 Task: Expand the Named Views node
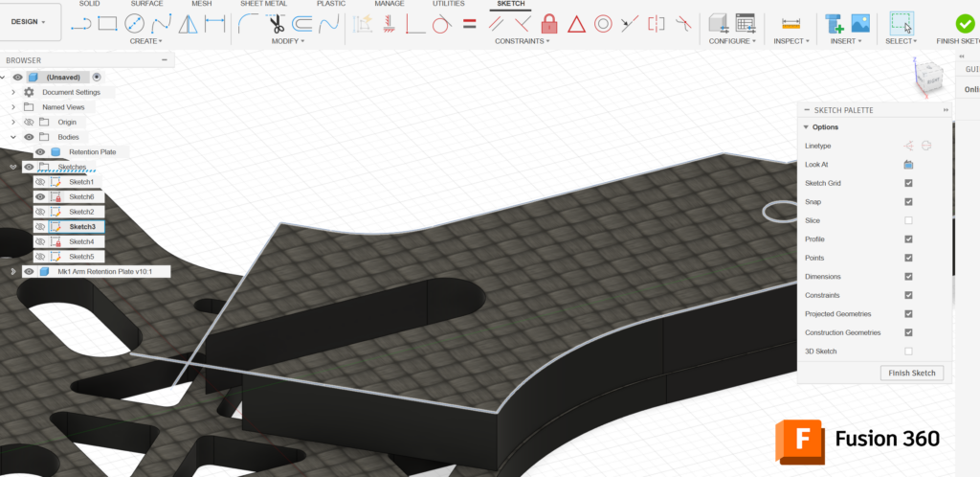pyautogui.click(x=13, y=107)
